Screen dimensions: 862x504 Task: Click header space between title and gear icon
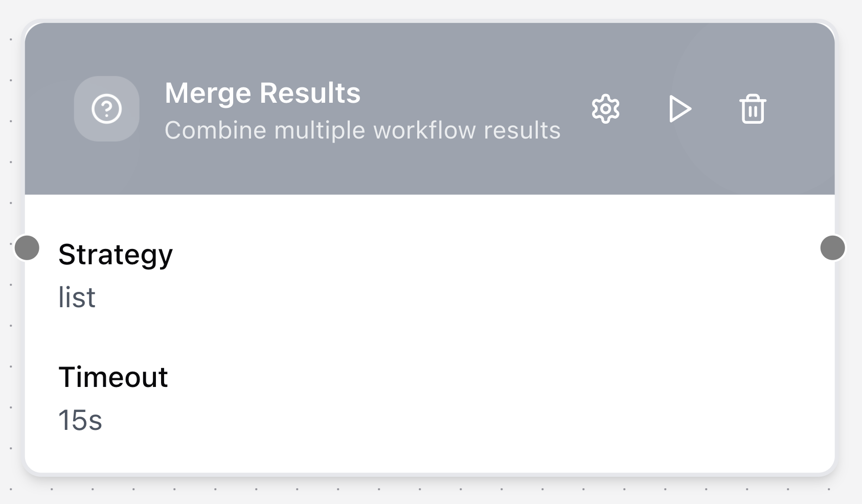pyautogui.click(x=475, y=93)
